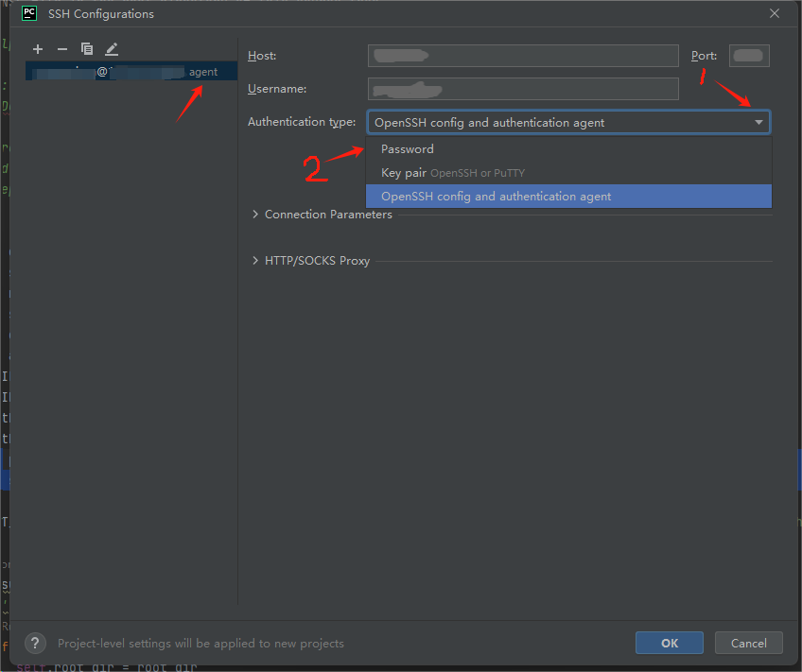This screenshot has width=802, height=672.
Task: Open the help question mark icon
Action: coord(35,643)
